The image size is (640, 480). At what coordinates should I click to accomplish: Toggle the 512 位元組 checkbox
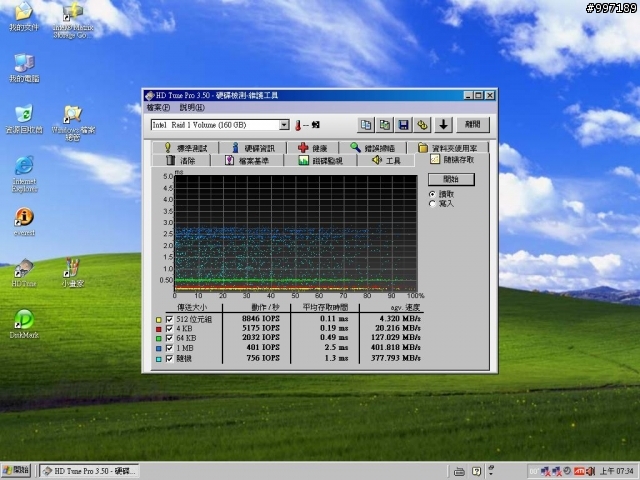coord(169,319)
